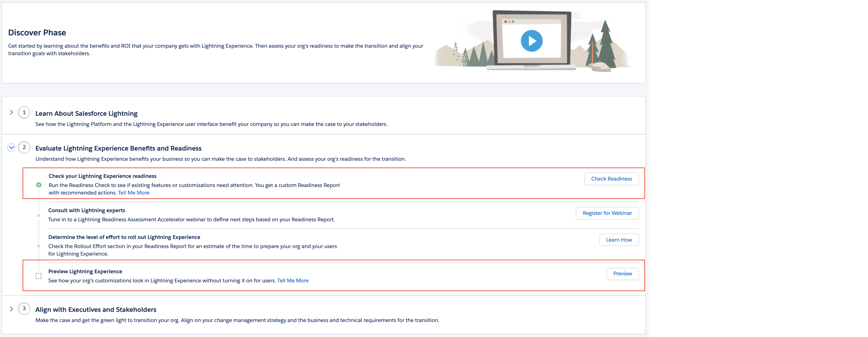Image resolution: width=868 pixels, height=337 pixels.
Task: Click Register for Webinar button
Action: point(607,213)
